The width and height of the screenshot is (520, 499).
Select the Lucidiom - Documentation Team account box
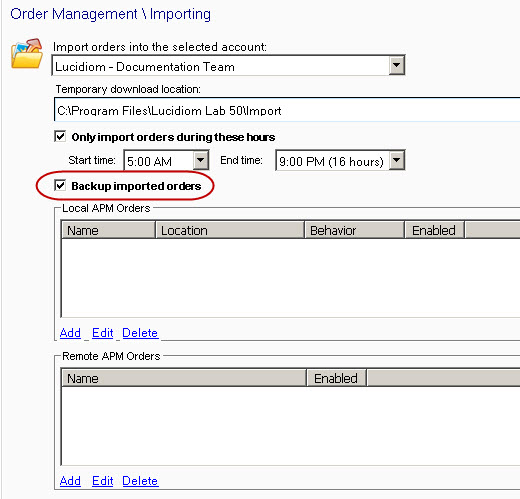221,65
